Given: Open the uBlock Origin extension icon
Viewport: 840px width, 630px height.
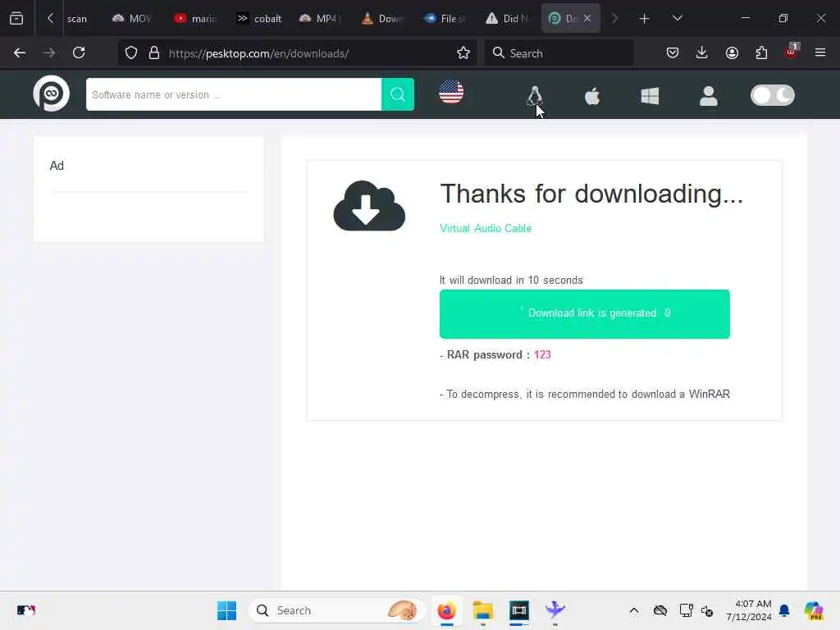Looking at the screenshot, I should [x=792, y=52].
